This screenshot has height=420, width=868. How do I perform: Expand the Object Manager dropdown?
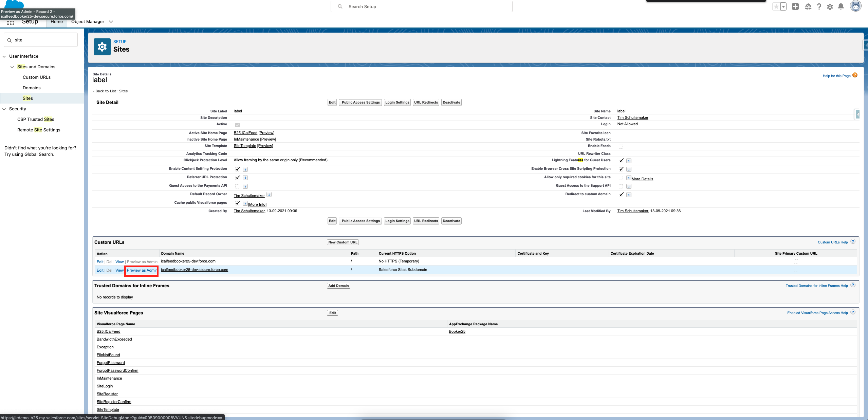pyautogui.click(x=111, y=21)
